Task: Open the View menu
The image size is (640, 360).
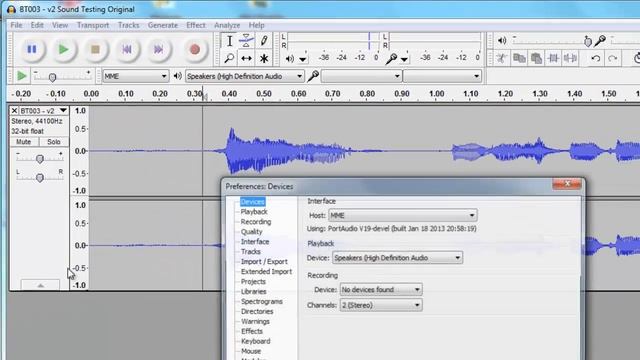Action: (x=60, y=25)
